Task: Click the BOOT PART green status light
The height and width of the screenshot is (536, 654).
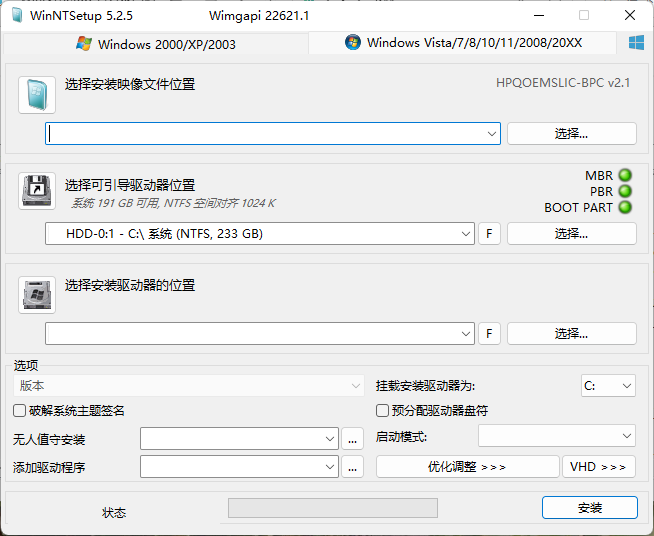Action: [x=625, y=207]
